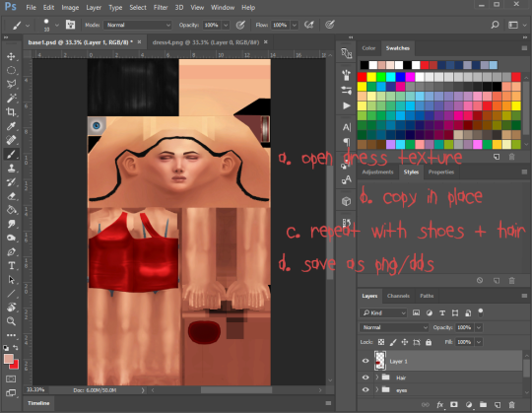Viewport: 532px width, 413px height.
Task: Toggle pressure for opacity button
Action: coord(240,25)
